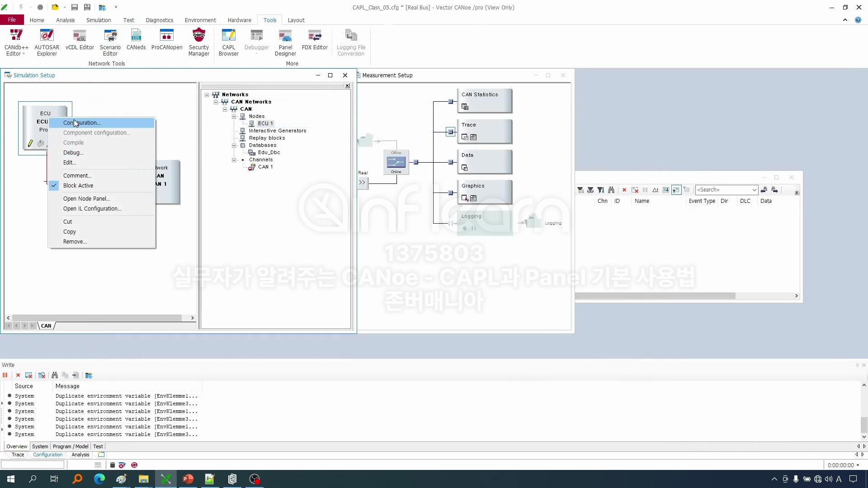Viewport: 868px width, 488px height.
Task: Open the FDX Editor
Action: 315,40
